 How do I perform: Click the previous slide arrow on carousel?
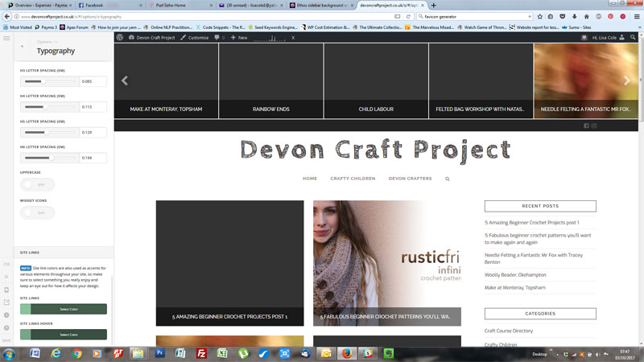125,80
